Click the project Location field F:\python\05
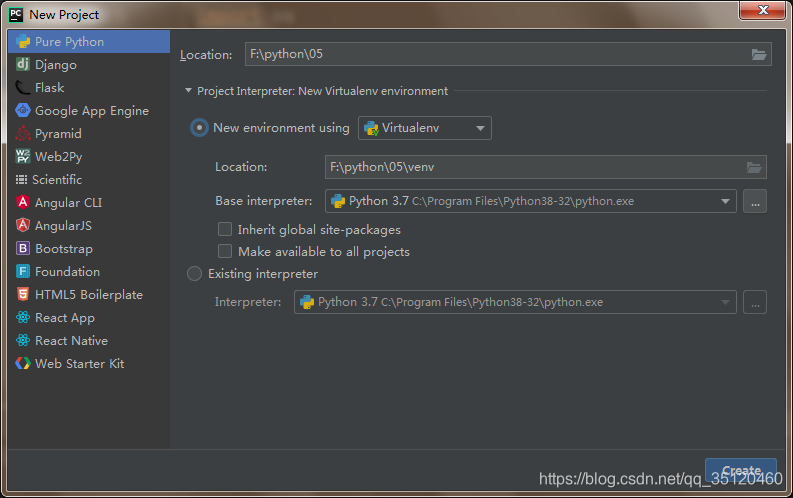This screenshot has height=498, width=793. point(508,54)
